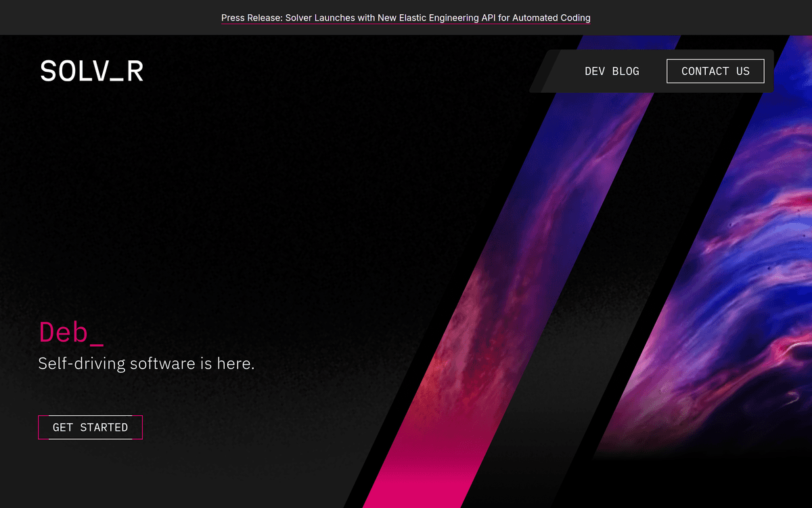Click the letter S in the SOLV_R logo
The height and width of the screenshot is (508, 812).
[x=47, y=71]
